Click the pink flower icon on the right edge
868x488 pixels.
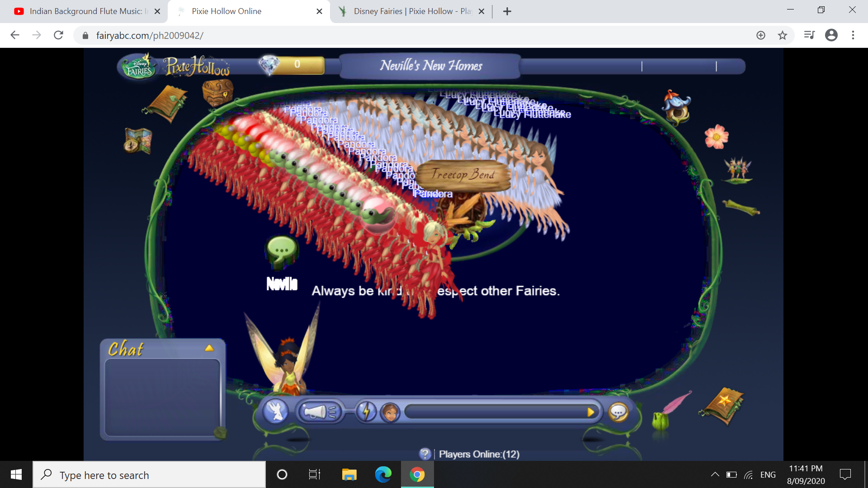click(717, 137)
